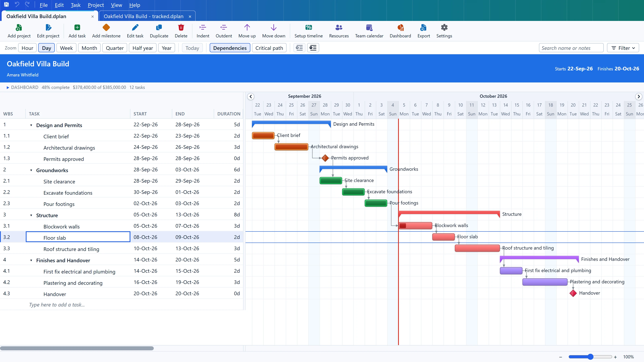Collapse the Design and Permits group
644x362 pixels.
(x=31, y=125)
